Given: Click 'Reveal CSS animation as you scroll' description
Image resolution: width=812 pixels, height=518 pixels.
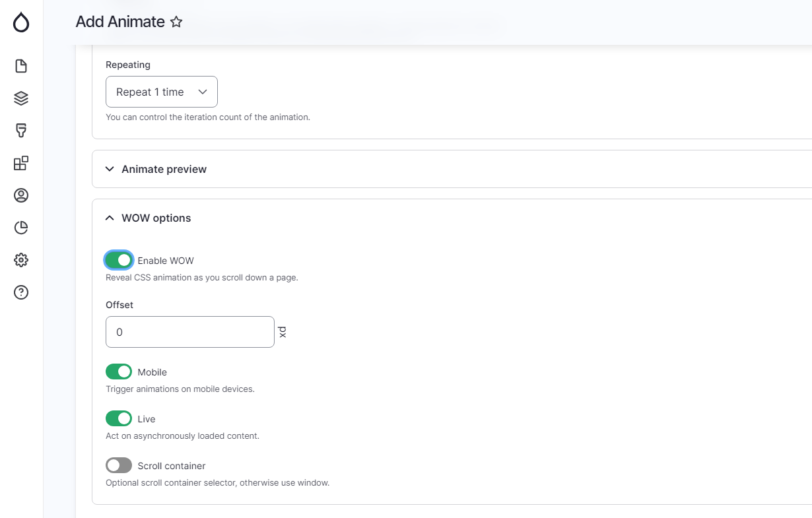Looking at the screenshot, I should click(x=202, y=277).
